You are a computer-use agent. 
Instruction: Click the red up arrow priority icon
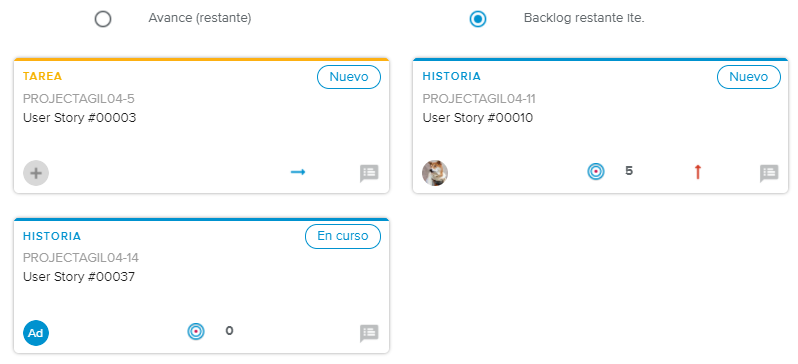click(x=698, y=172)
